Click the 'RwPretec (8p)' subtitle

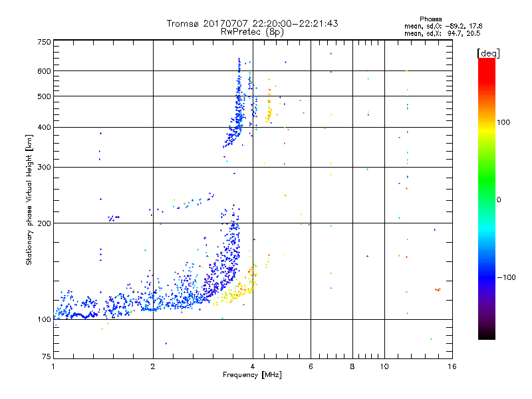252,32
